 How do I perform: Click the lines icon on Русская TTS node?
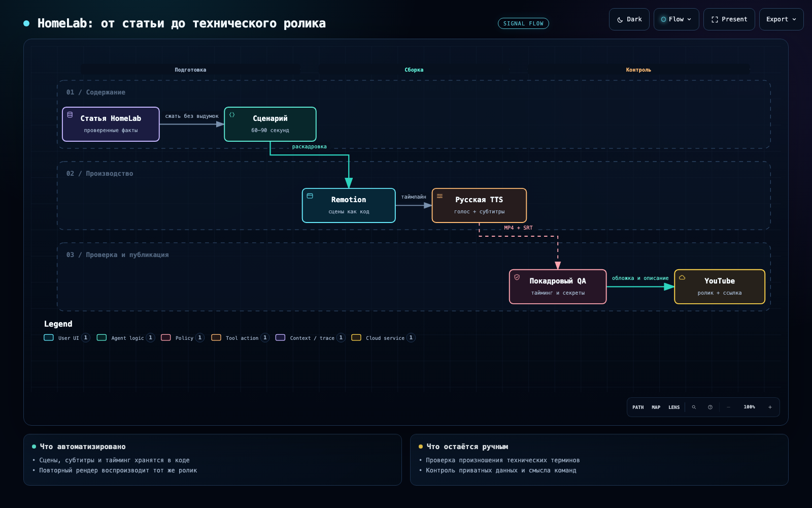click(x=440, y=196)
